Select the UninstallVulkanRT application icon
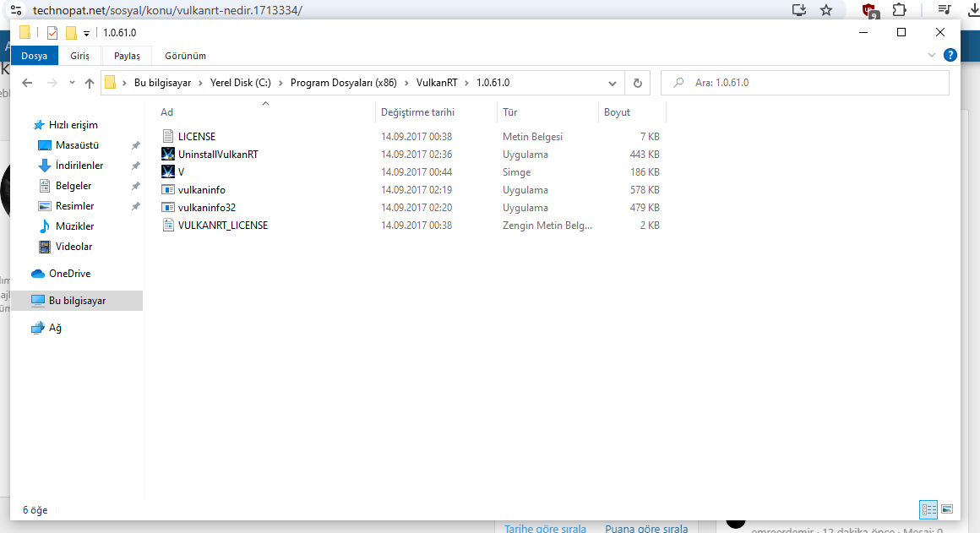 point(167,154)
